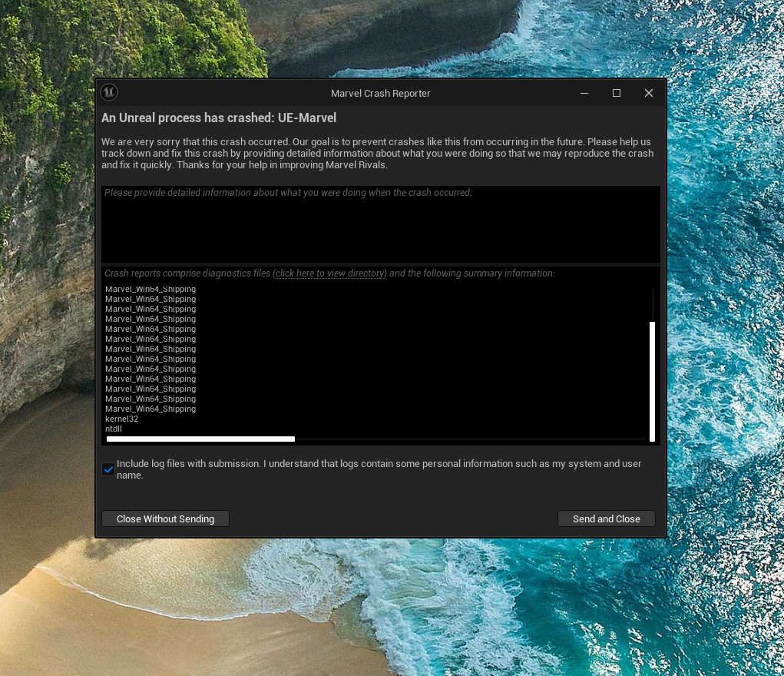Minimize the Marvel Crash Reporter window
The image size is (784, 676).
584,93
